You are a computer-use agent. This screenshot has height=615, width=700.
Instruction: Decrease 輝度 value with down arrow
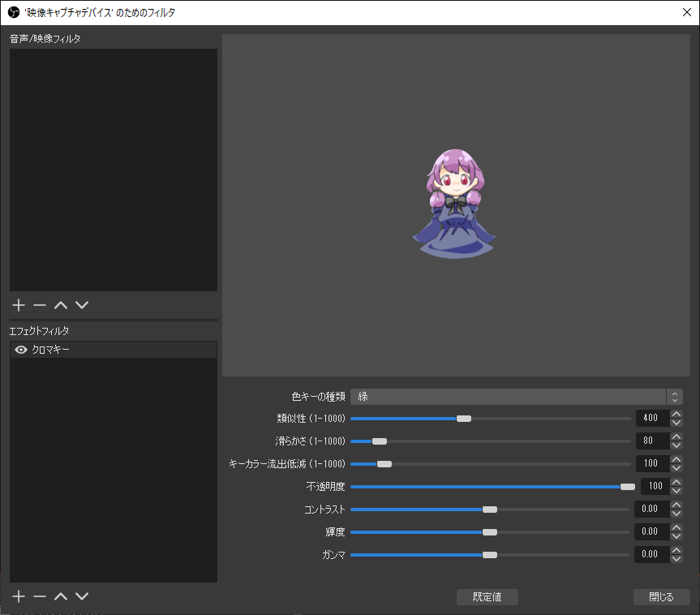coord(676,536)
